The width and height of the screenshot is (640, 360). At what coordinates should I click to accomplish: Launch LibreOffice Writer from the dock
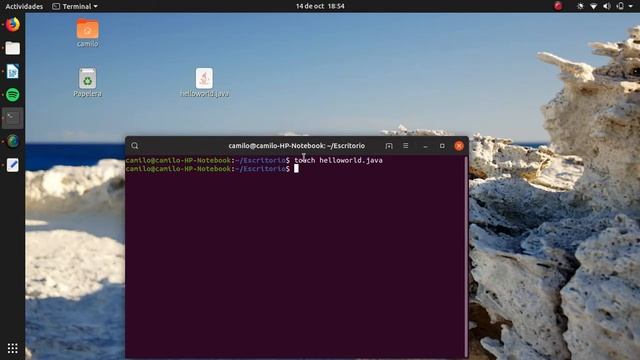tap(13, 71)
